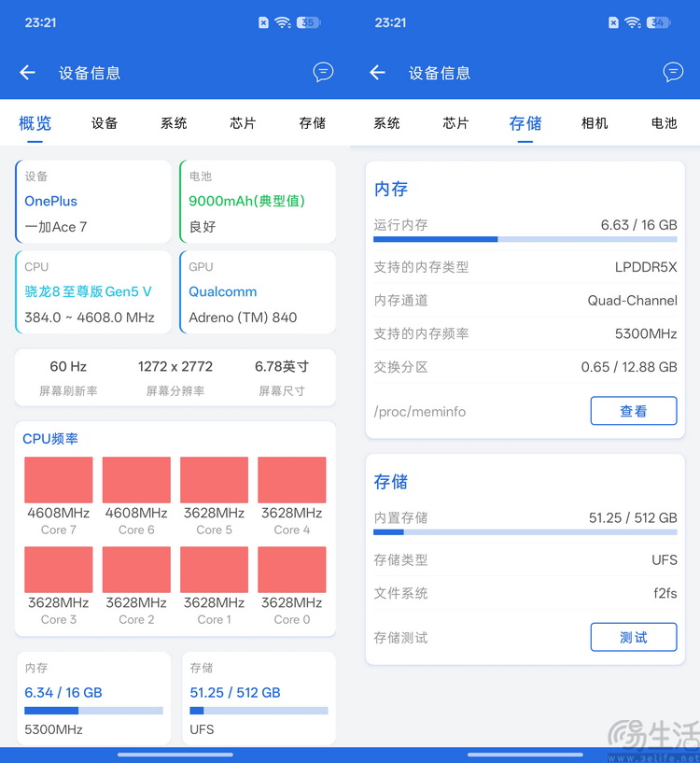Tap the back arrow in the right screen header
Image resolution: width=700 pixels, height=763 pixels.
point(377,73)
